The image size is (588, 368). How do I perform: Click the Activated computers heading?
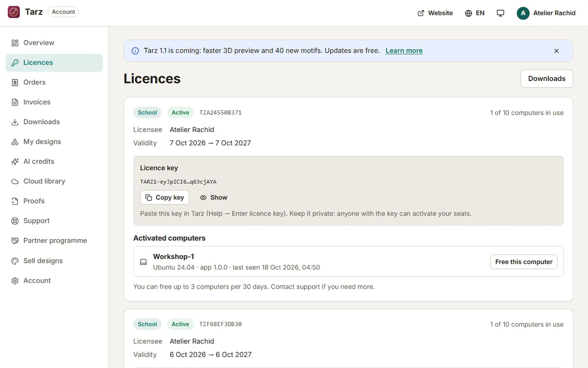(x=170, y=238)
